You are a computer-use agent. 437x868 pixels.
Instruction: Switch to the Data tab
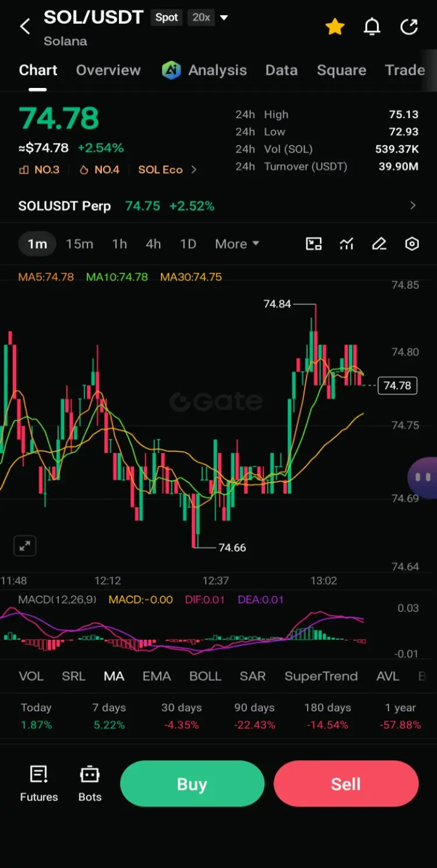coord(281,70)
